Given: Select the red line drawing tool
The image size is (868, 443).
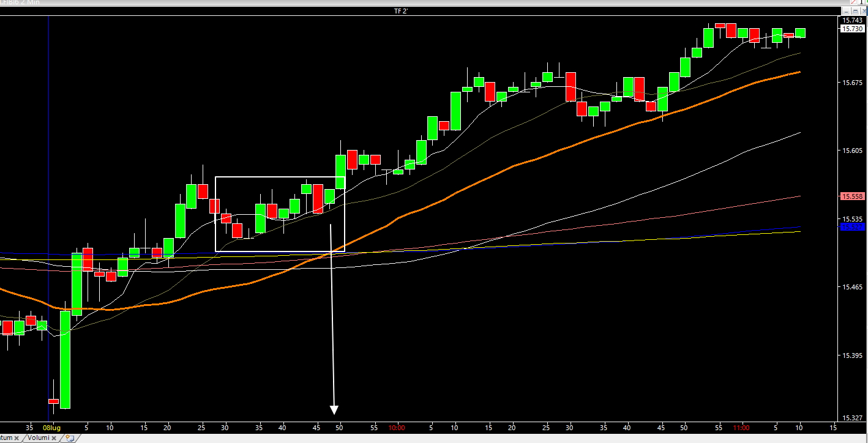Looking at the screenshot, I should (x=853, y=2).
